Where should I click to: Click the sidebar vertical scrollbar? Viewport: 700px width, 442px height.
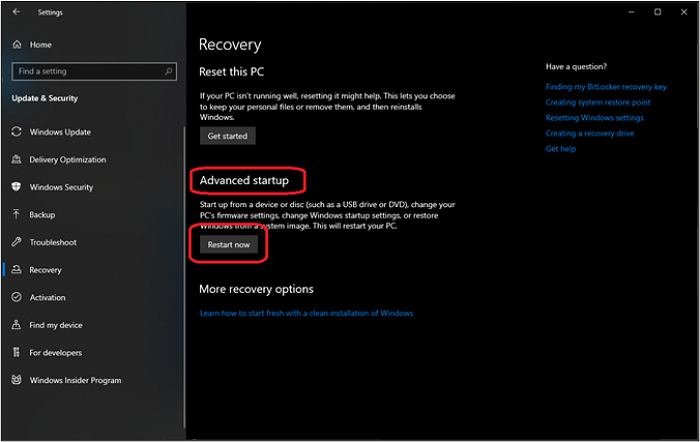(183, 277)
